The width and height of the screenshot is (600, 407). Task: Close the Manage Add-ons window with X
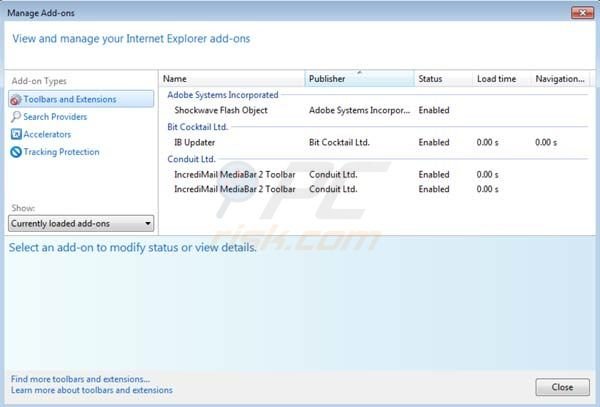pyautogui.click(x=582, y=13)
